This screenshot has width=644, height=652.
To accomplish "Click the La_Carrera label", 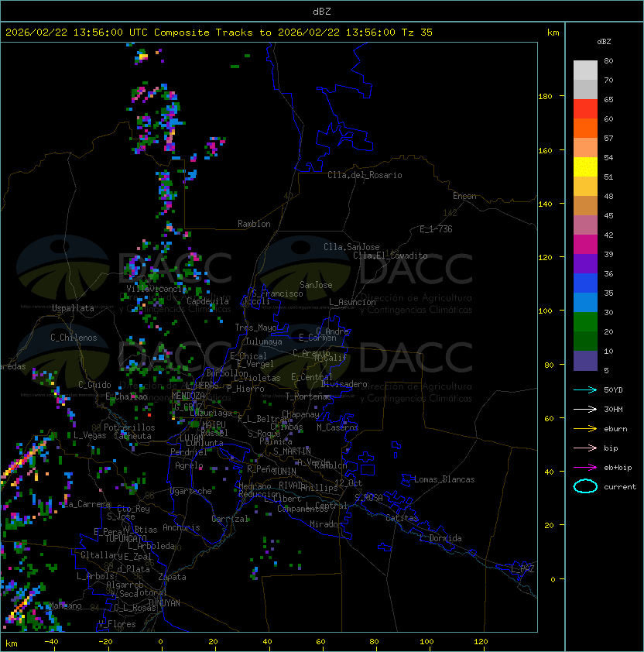I will tap(87, 504).
